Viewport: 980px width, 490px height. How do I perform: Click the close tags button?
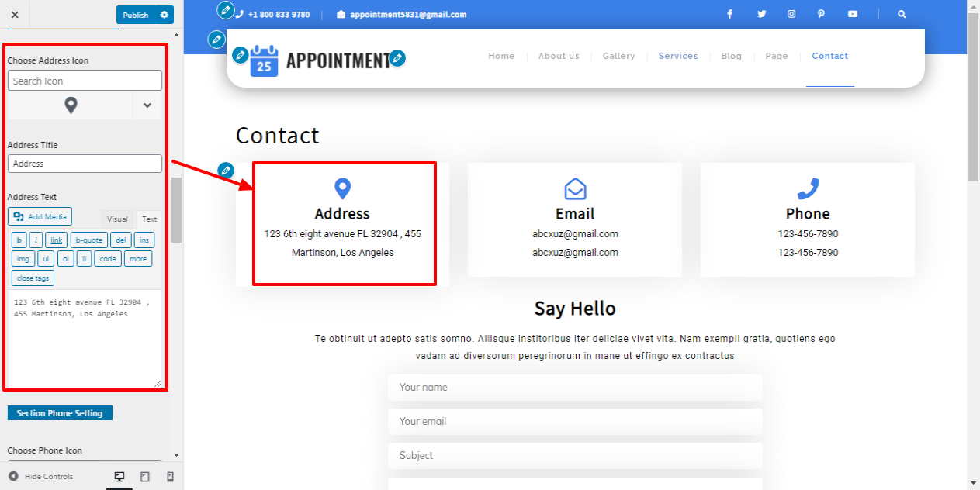[x=33, y=278]
